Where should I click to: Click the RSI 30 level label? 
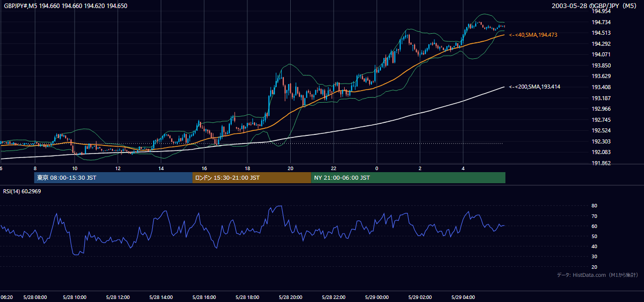(595, 257)
